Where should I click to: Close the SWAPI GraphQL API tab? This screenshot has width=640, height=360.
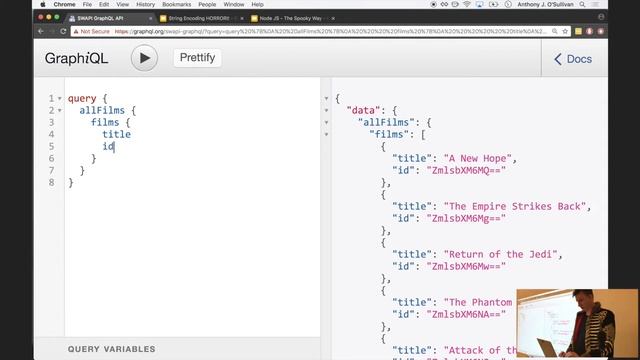point(150,18)
